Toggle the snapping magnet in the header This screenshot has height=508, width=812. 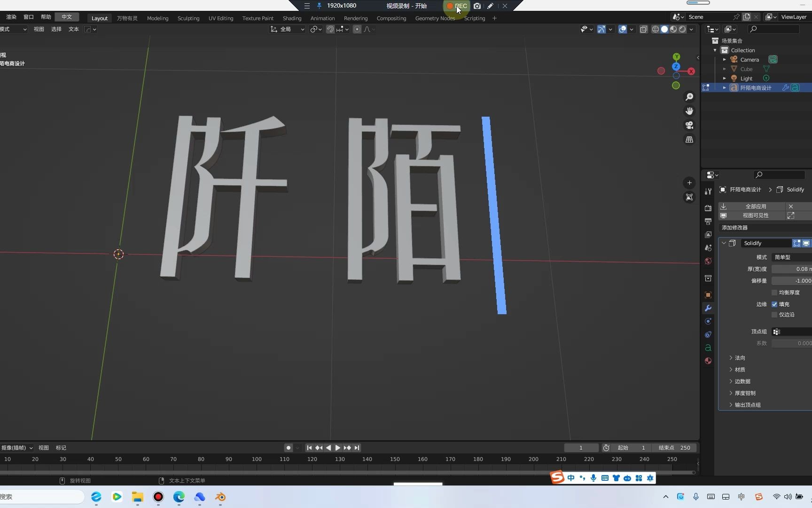tap(330, 29)
